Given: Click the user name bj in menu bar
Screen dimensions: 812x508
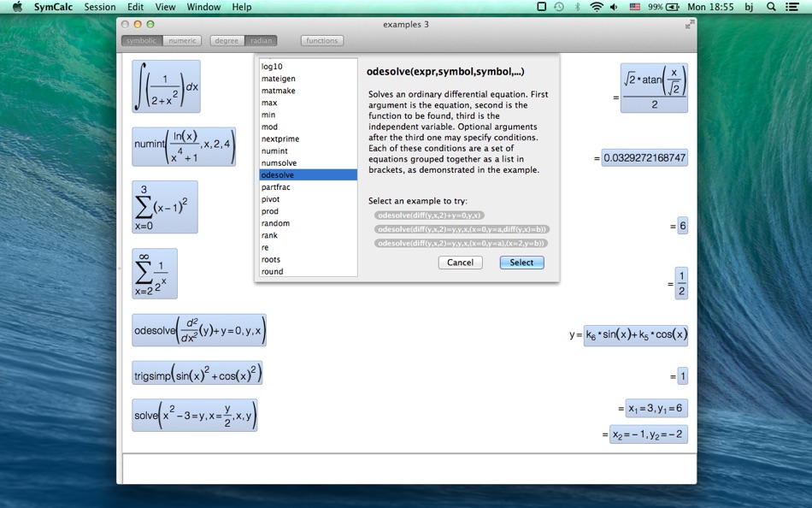Looking at the screenshot, I should coord(749,7).
